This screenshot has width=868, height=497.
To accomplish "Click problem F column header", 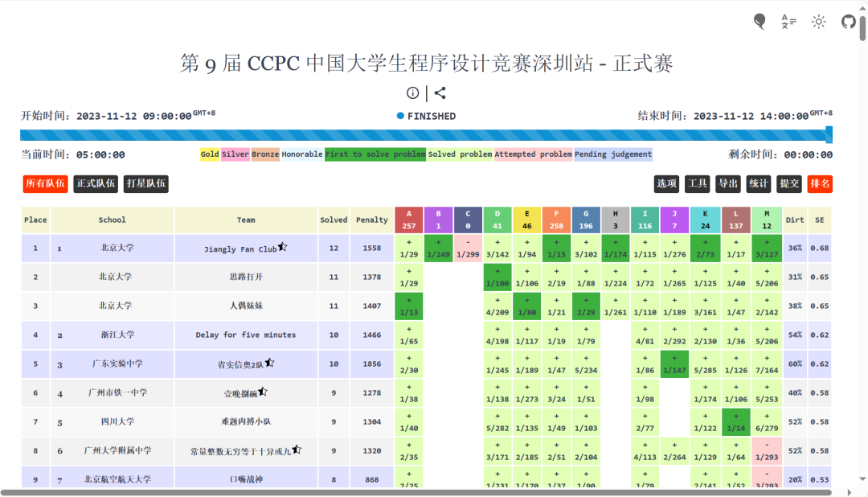I will coord(556,220).
